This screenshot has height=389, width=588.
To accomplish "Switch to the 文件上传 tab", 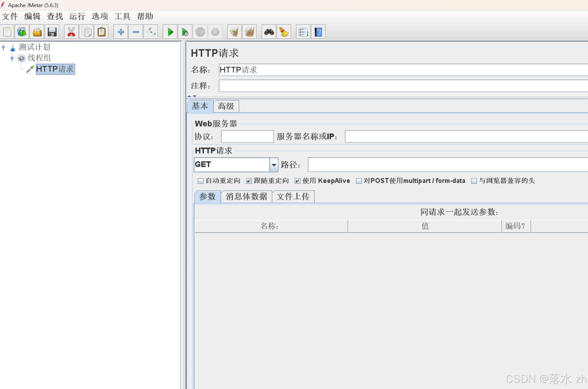I will point(293,197).
